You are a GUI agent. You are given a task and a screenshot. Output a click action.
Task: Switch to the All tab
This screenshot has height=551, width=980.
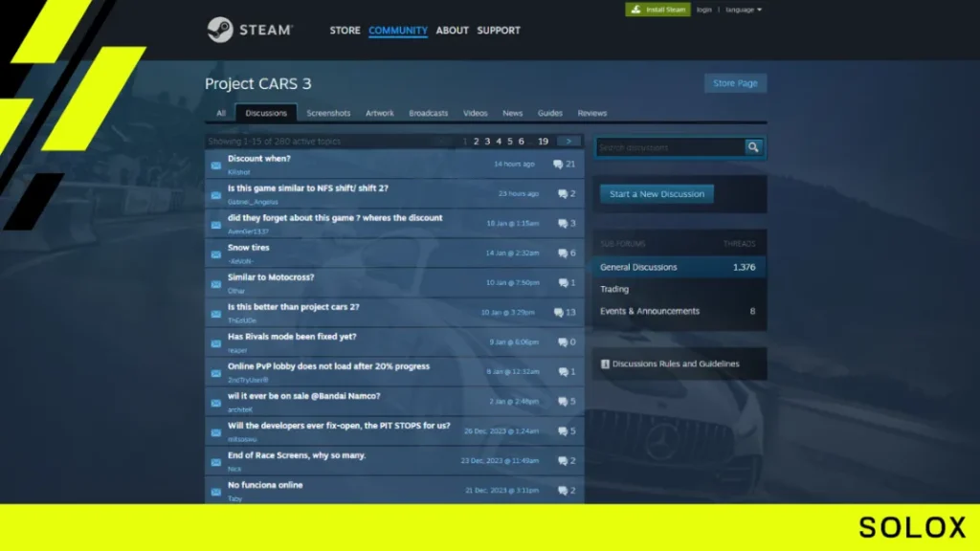[x=221, y=113]
